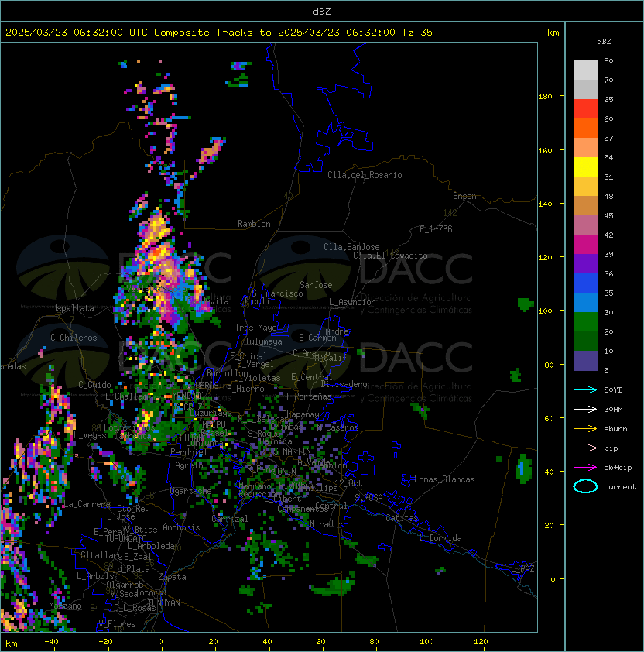Click the 'Divisadero' map label
This screenshot has height=652, width=644.
[x=344, y=384]
